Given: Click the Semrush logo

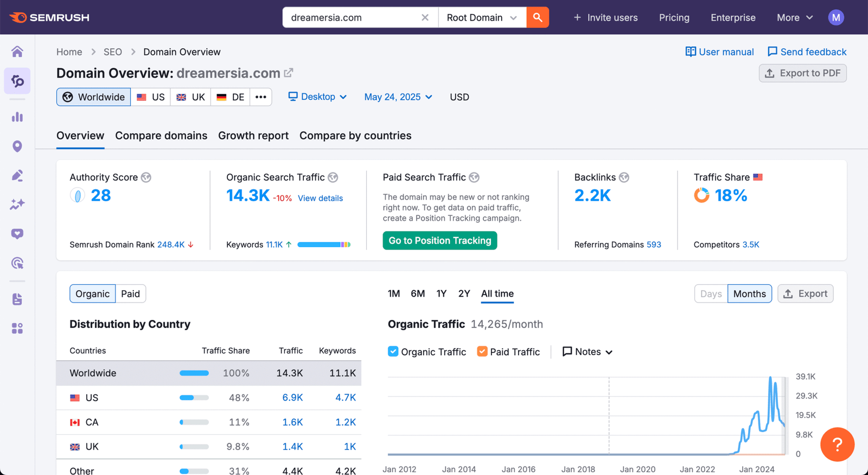Looking at the screenshot, I should (49, 17).
